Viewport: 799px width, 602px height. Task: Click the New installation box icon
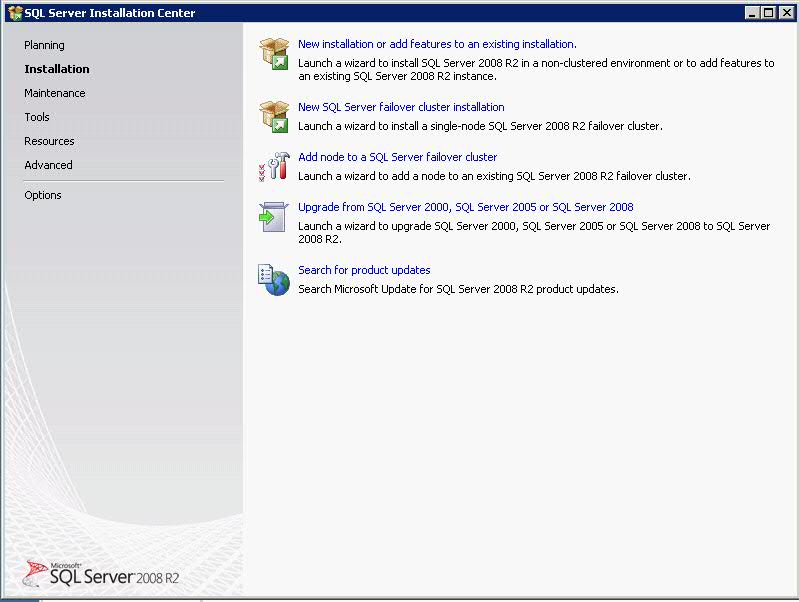point(274,54)
